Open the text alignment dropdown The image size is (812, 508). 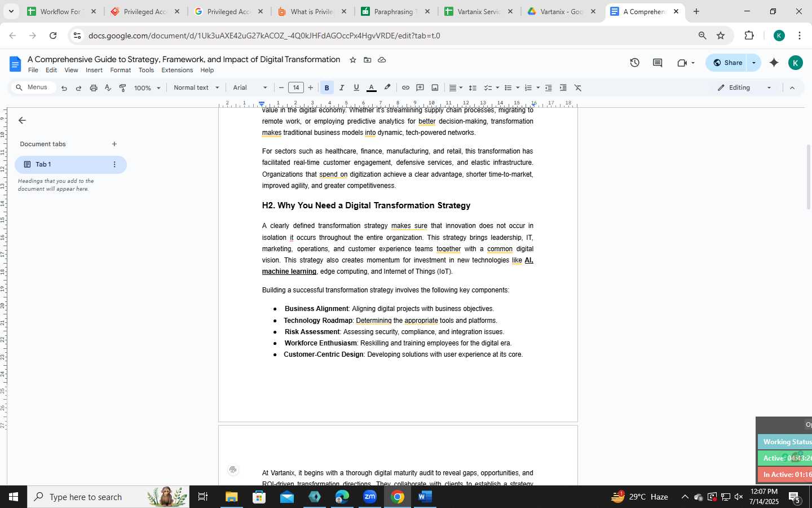tap(456, 87)
